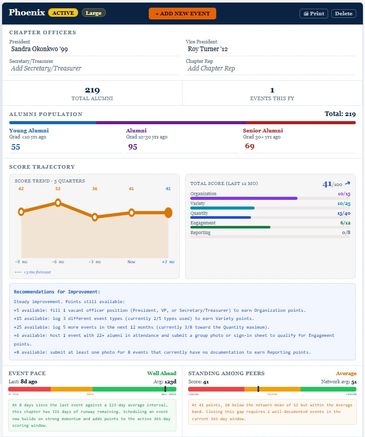Click the green Event Pace explanation note

tap(92, 415)
